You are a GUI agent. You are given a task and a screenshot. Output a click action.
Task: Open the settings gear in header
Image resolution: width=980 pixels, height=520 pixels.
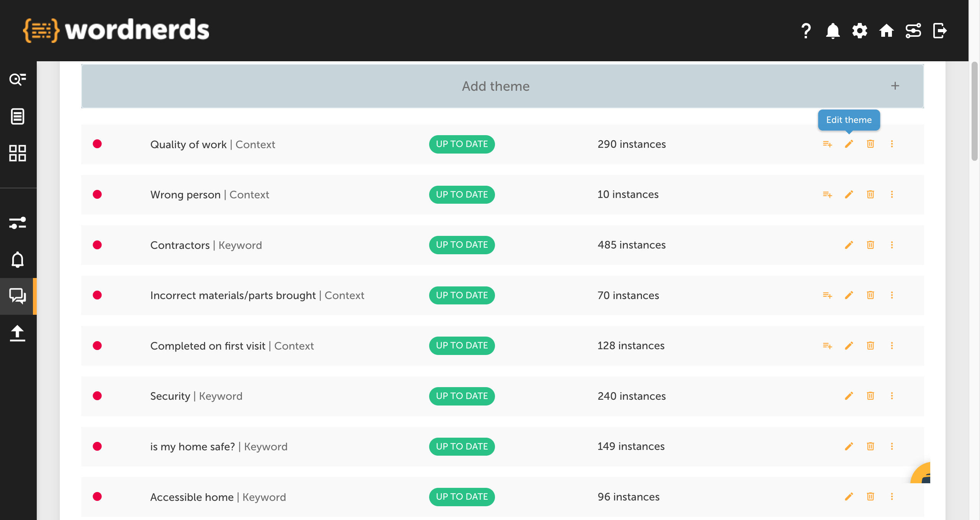859,31
